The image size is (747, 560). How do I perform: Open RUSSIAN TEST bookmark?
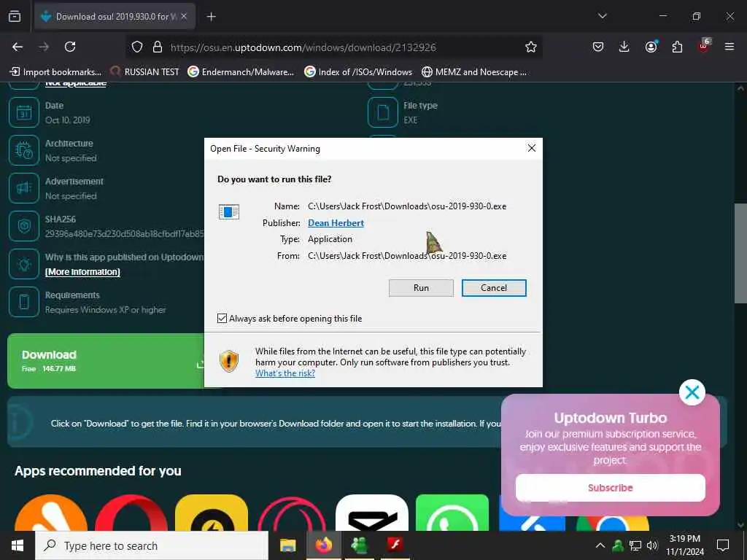pos(145,72)
